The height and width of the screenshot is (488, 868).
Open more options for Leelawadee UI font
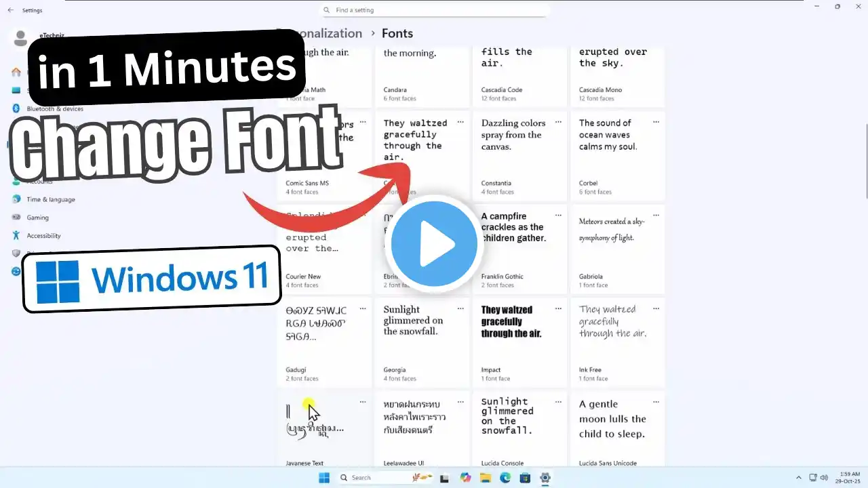point(460,403)
